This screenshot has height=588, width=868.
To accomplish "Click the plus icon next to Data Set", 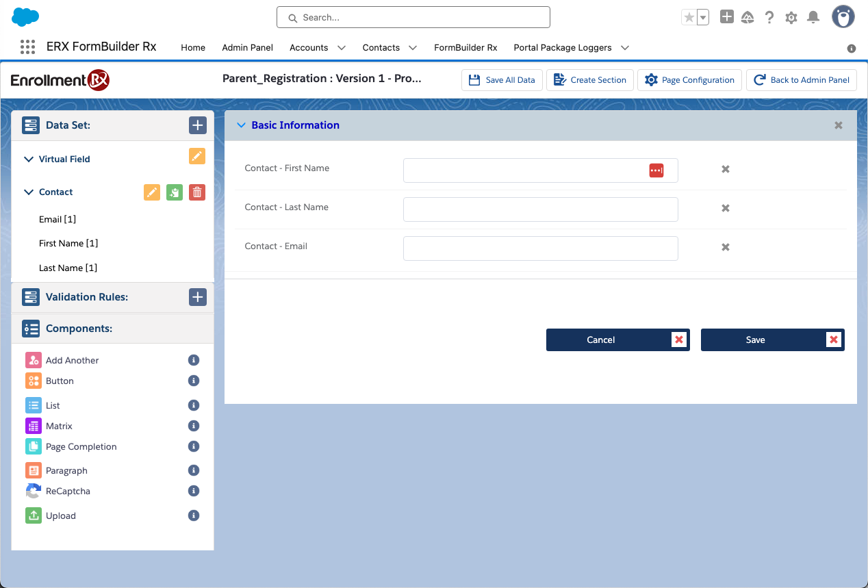I will click(x=197, y=125).
